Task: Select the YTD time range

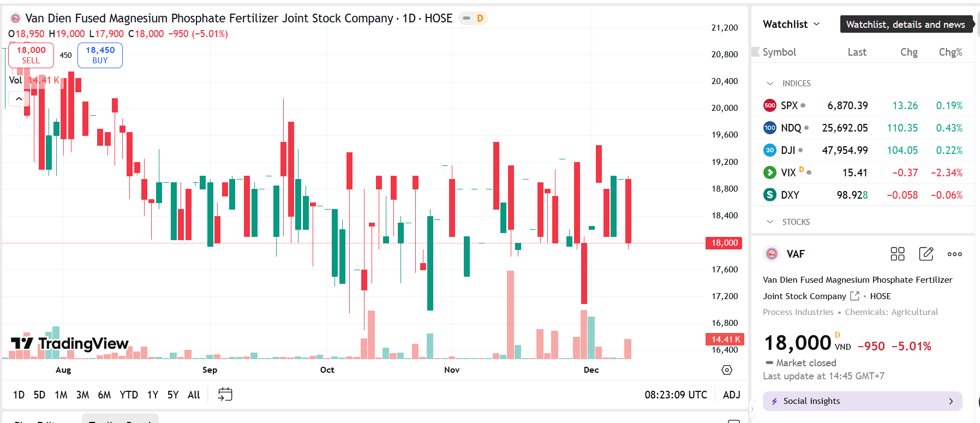Action: pyautogui.click(x=129, y=395)
